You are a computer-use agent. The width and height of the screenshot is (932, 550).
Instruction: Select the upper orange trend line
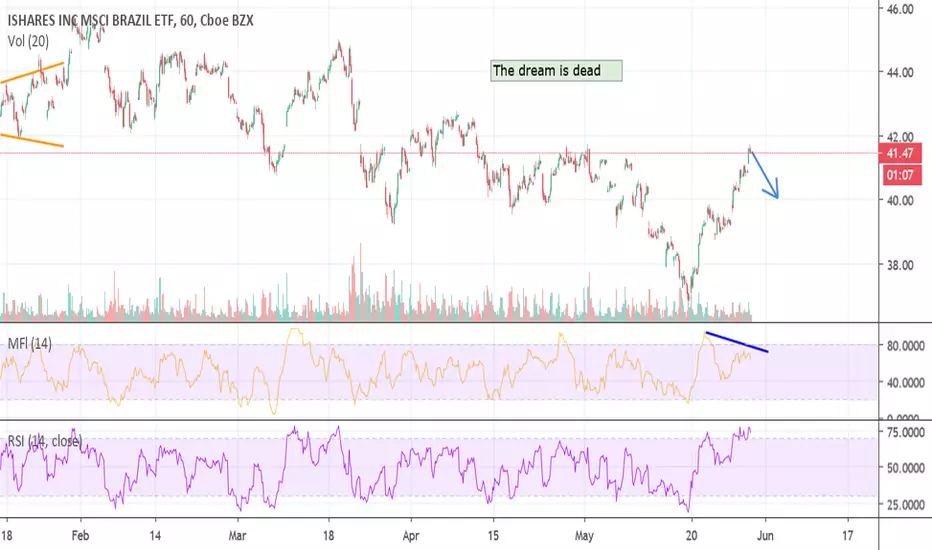(32, 72)
